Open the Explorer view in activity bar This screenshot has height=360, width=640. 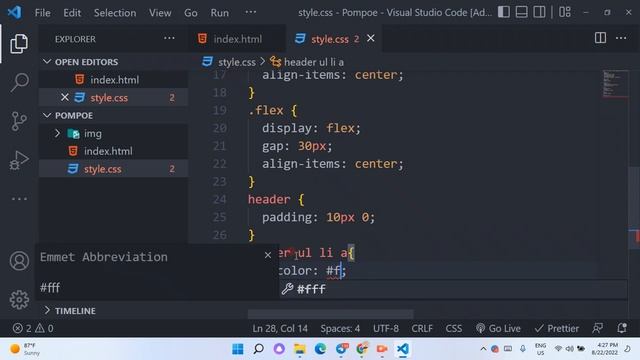point(19,44)
